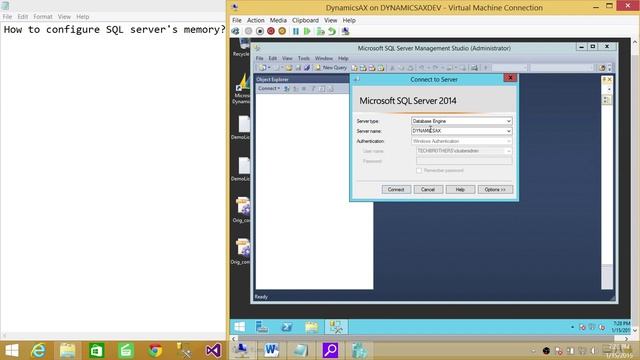Click New Query in SSMS toolbar
Viewport: 640px width, 360px height.
coord(331,68)
